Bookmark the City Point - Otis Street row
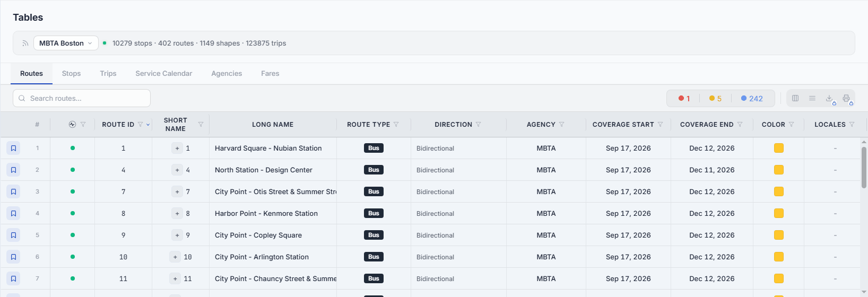Screen dimensions: 868x297 point(13,191)
